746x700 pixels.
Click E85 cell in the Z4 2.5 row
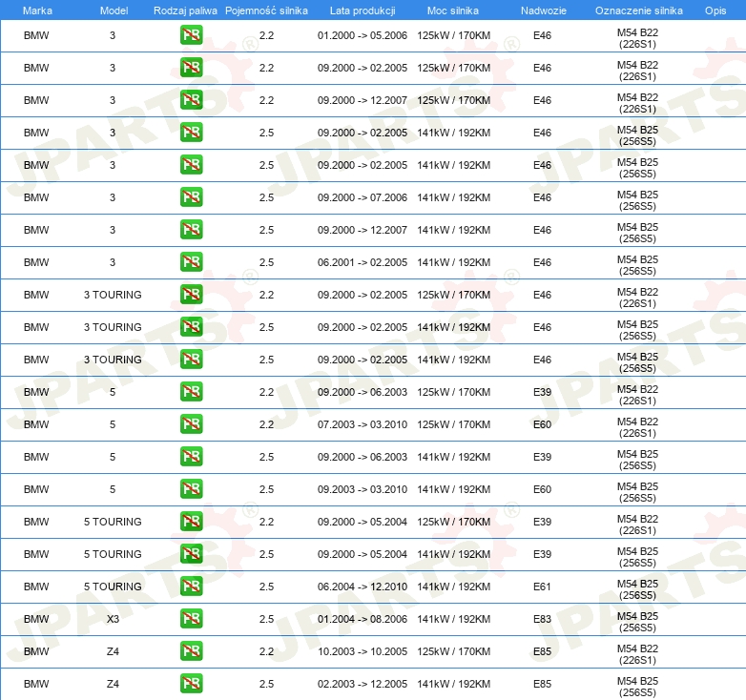542,684
